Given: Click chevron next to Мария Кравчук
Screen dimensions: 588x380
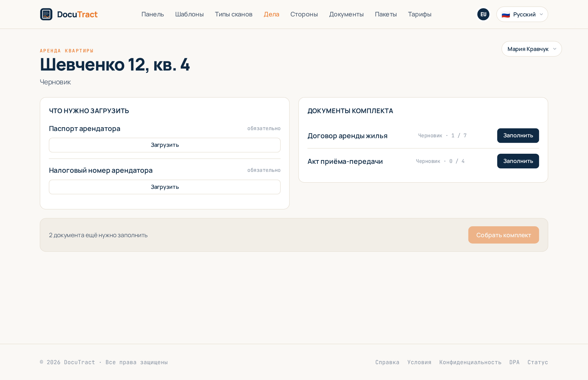Looking at the screenshot, I should point(555,49).
